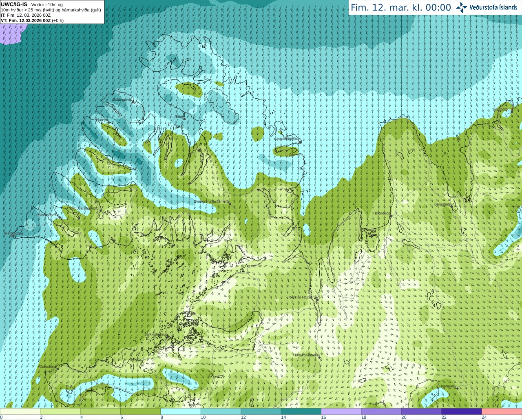
Task: Click the 4–6 m/s green legend swatch
Action: coord(100,411)
